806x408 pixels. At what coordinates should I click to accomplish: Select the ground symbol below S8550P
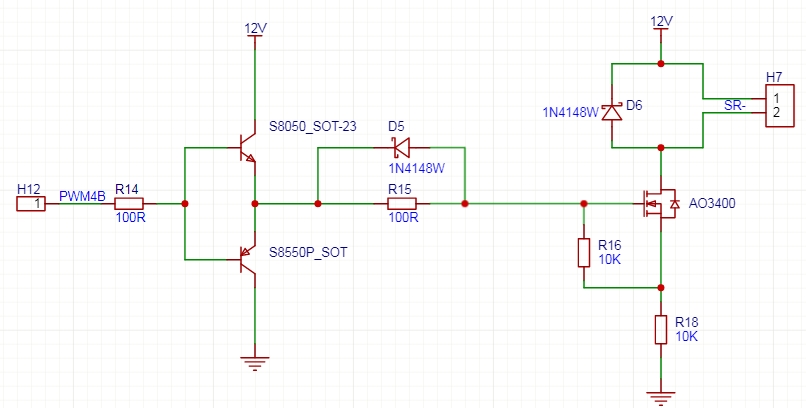point(254,362)
